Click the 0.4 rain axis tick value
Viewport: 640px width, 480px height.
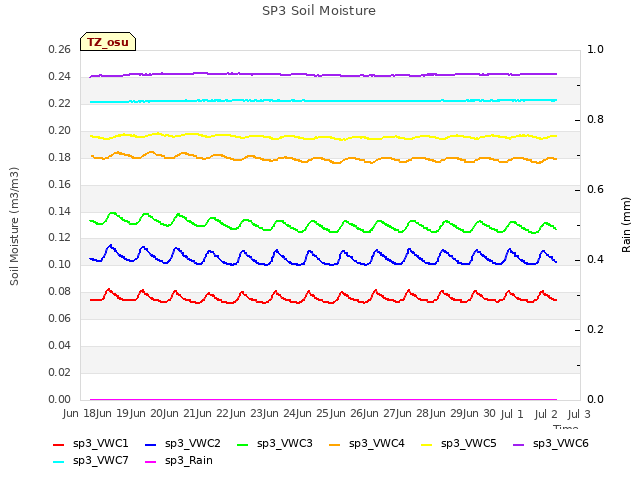click(595, 260)
